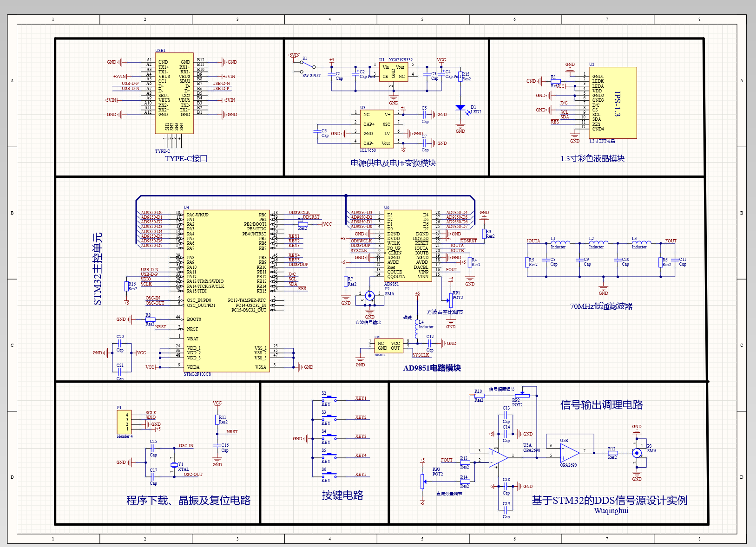756x547 pixels.
Task: Select the U3 ICL7660 voltage converter component
Action: [377, 129]
